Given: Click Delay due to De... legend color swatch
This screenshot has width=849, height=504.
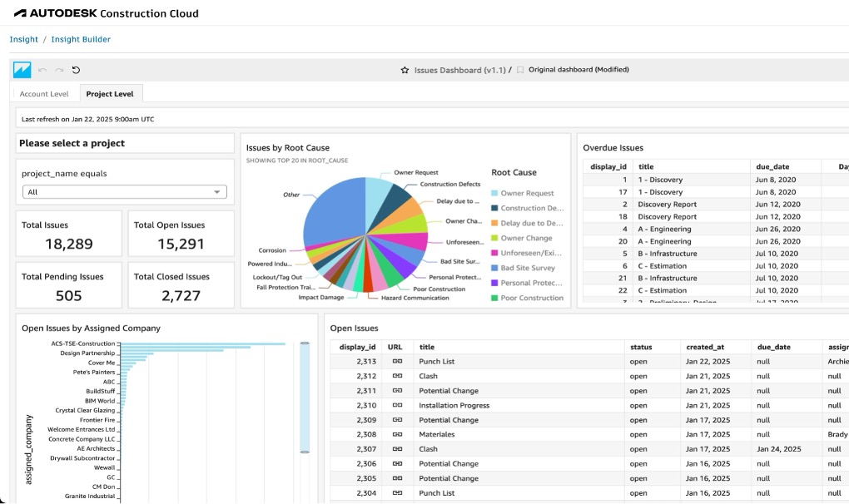Looking at the screenshot, I should [x=494, y=223].
